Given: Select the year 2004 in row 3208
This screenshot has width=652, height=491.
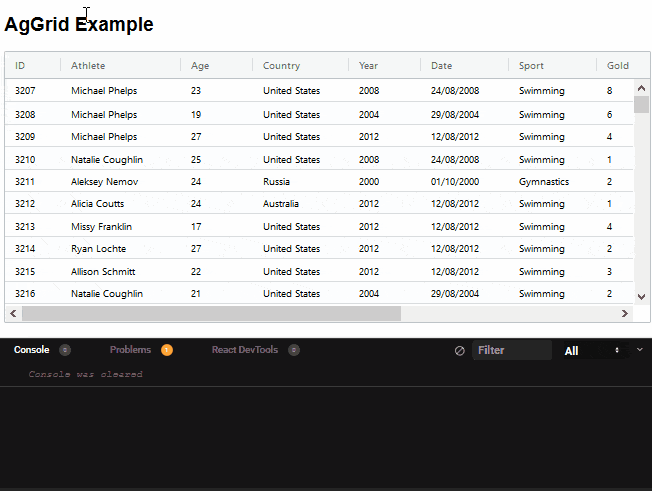Looking at the screenshot, I should [369, 115].
